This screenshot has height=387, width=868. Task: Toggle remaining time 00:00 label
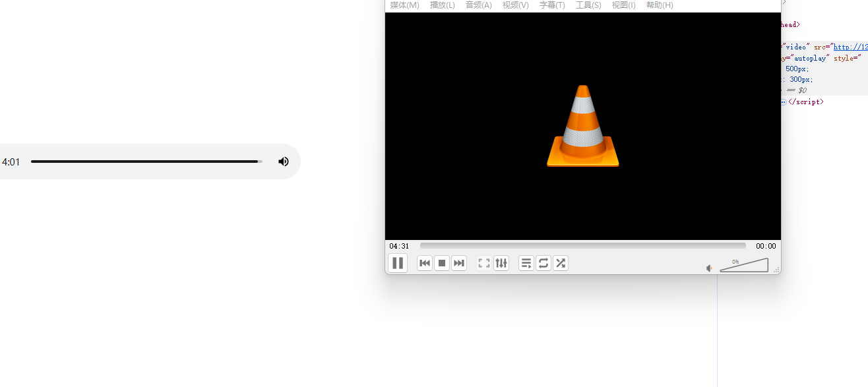click(x=766, y=246)
